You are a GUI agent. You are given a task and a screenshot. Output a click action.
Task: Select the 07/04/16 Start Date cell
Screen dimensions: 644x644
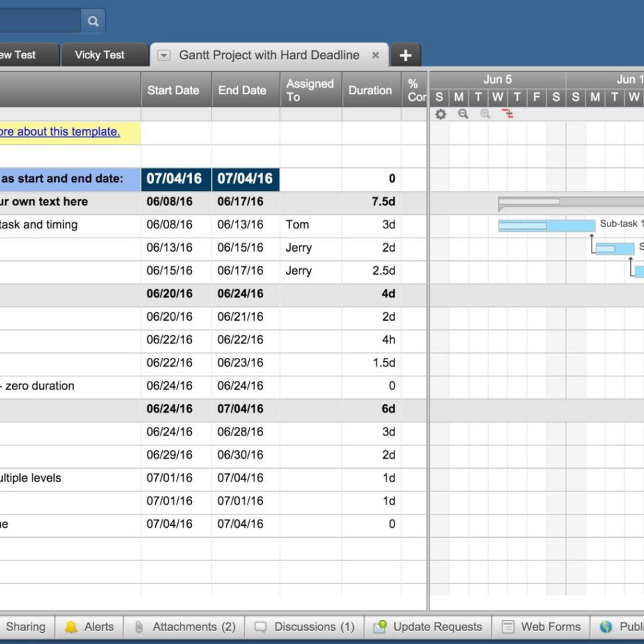click(175, 179)
